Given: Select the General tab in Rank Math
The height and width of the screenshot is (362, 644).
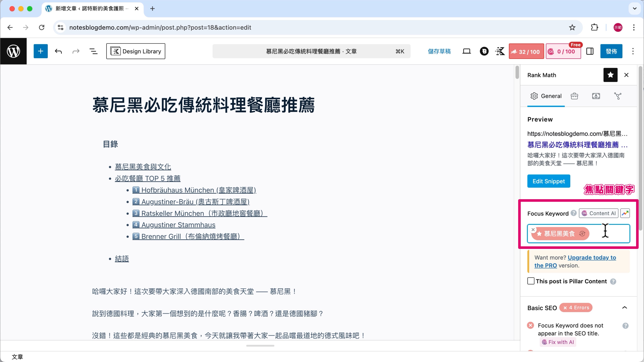Looking at the screenshot, I should [546, 96].
